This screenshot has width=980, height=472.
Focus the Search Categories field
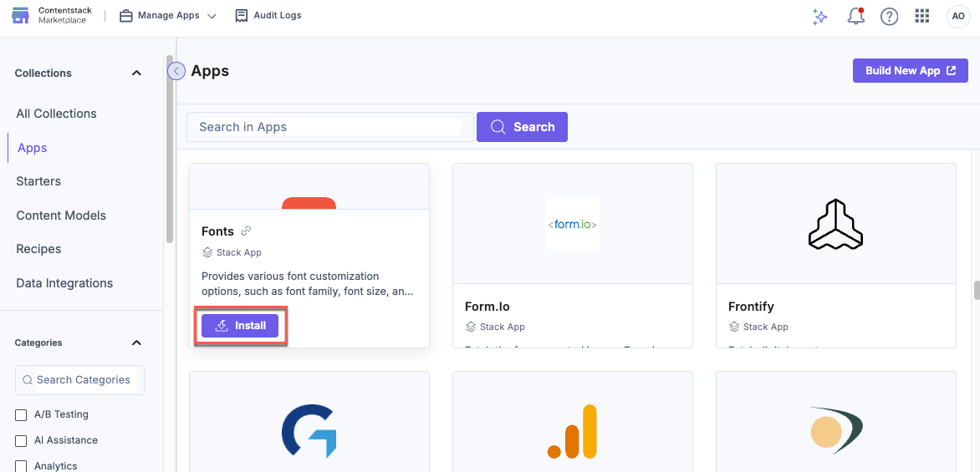pos(79,379)
